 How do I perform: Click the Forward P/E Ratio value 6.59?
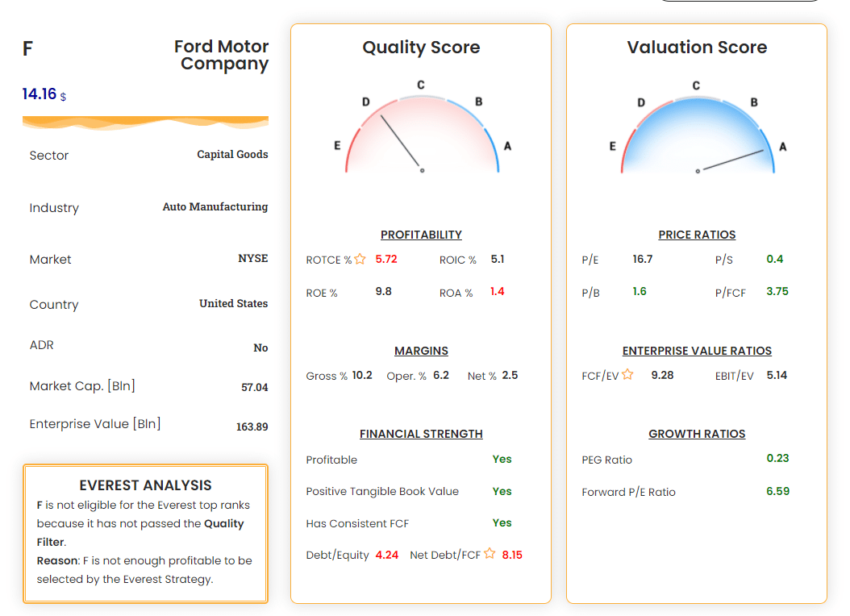coord(778,491)
